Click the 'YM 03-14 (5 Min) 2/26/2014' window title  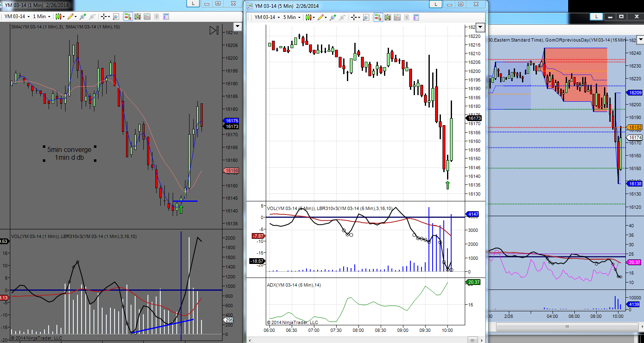click(287, 6)
